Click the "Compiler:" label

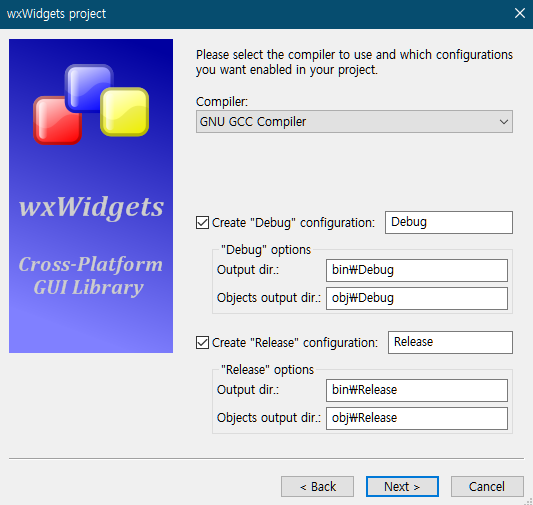click(x=222, y=102)
